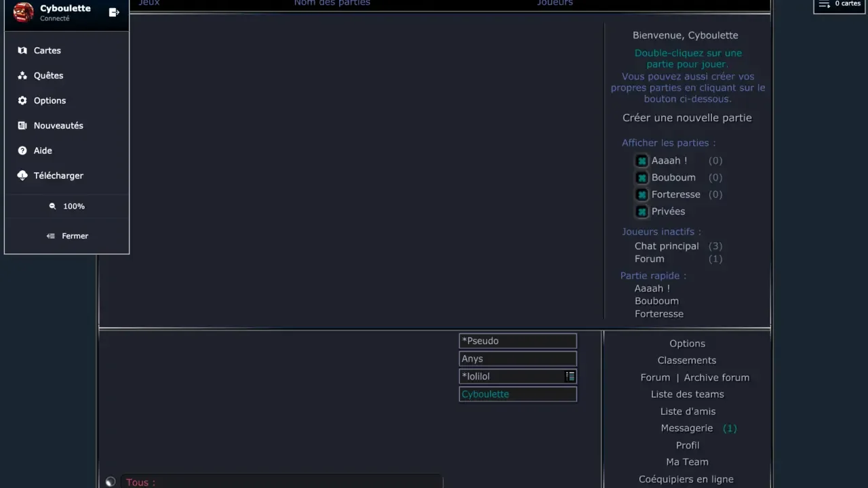The width and height of the screenshot is (868, 488).
Task: Click the logout icon beside Cyboulette
Action: (114, 12)
